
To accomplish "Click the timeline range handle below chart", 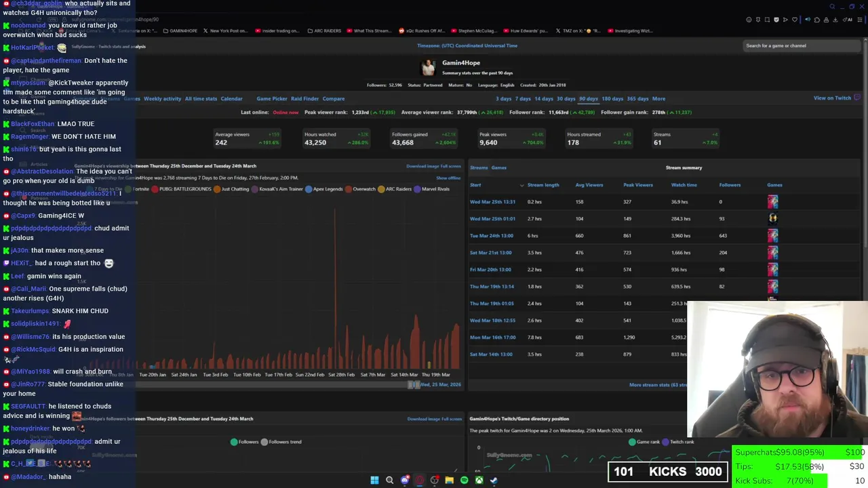I will point(414,384).
